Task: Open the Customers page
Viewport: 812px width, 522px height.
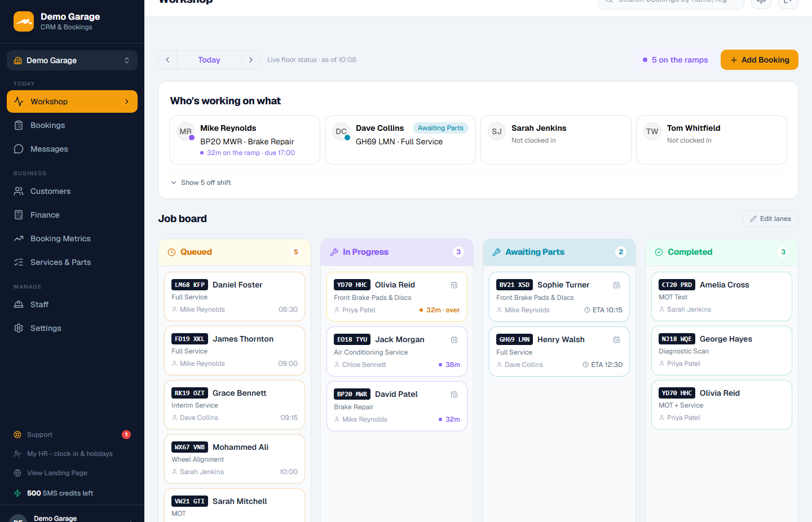Action: [72, 191]
